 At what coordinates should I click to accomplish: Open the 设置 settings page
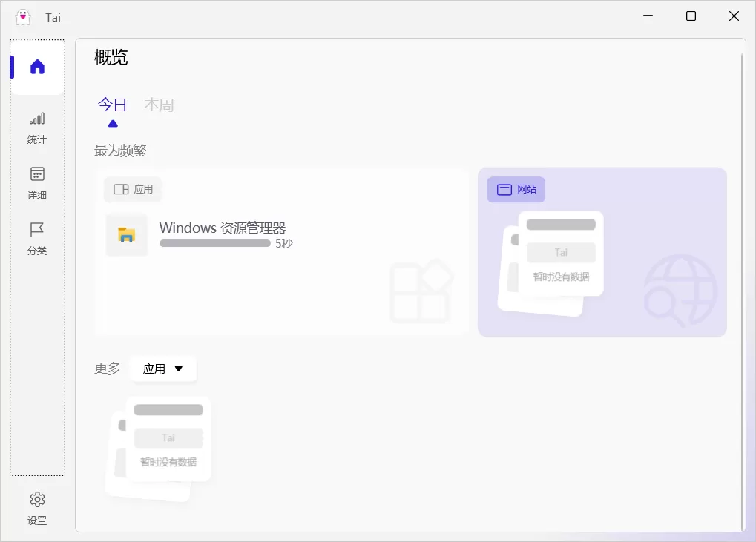pos(36,507)
